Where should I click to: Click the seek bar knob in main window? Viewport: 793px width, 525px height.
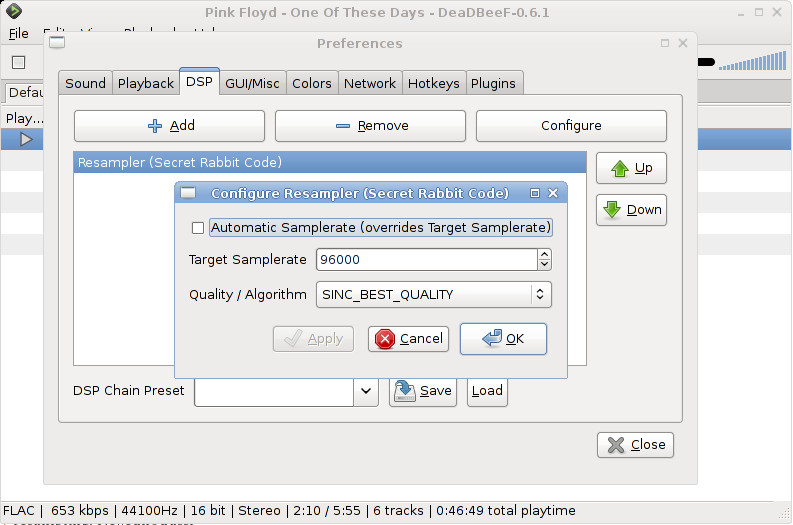(x=706, y=62)
